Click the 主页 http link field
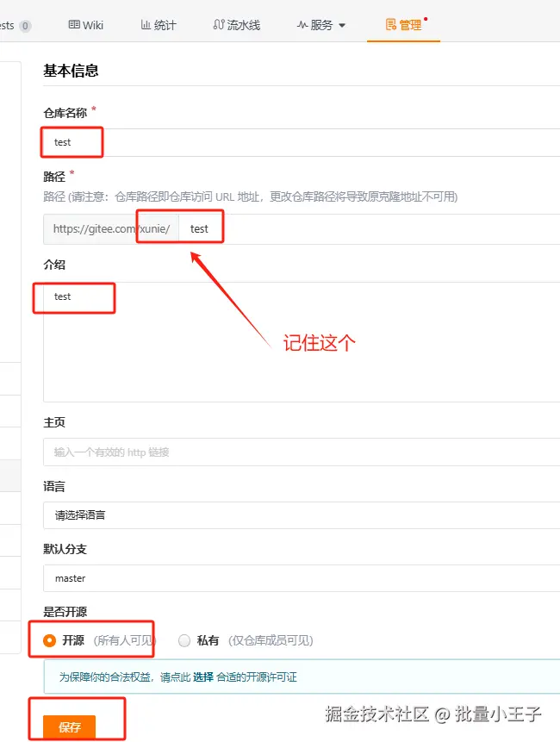 coord(302,452)
